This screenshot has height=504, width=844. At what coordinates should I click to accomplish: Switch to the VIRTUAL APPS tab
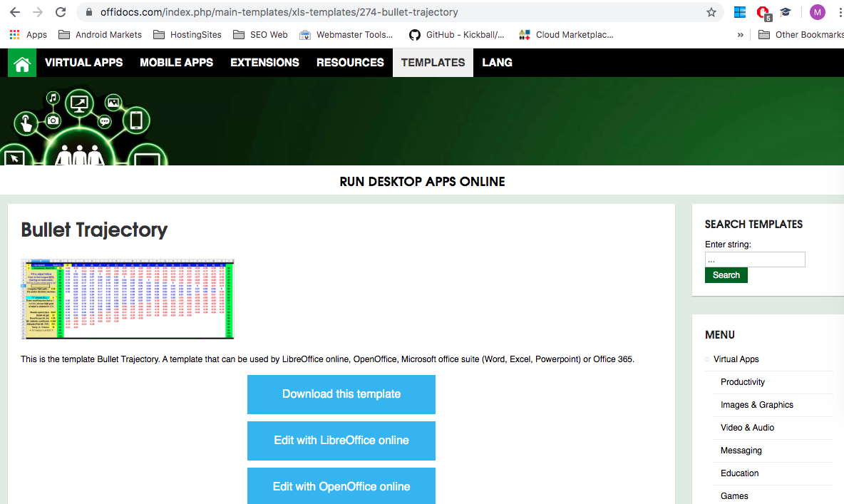83,63
